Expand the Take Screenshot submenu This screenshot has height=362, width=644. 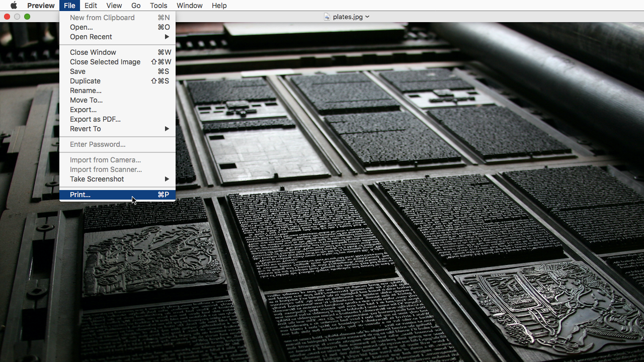(x=117, y=179)
